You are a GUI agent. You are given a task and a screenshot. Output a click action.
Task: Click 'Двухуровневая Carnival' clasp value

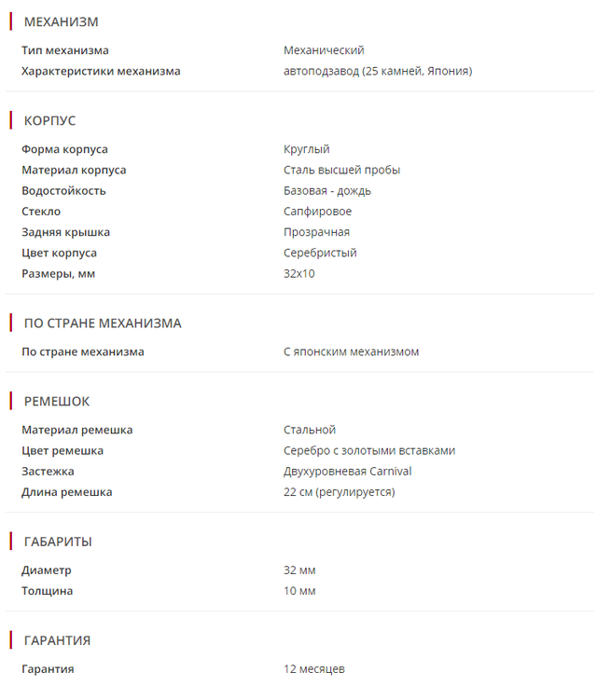(x=348, y=471)
